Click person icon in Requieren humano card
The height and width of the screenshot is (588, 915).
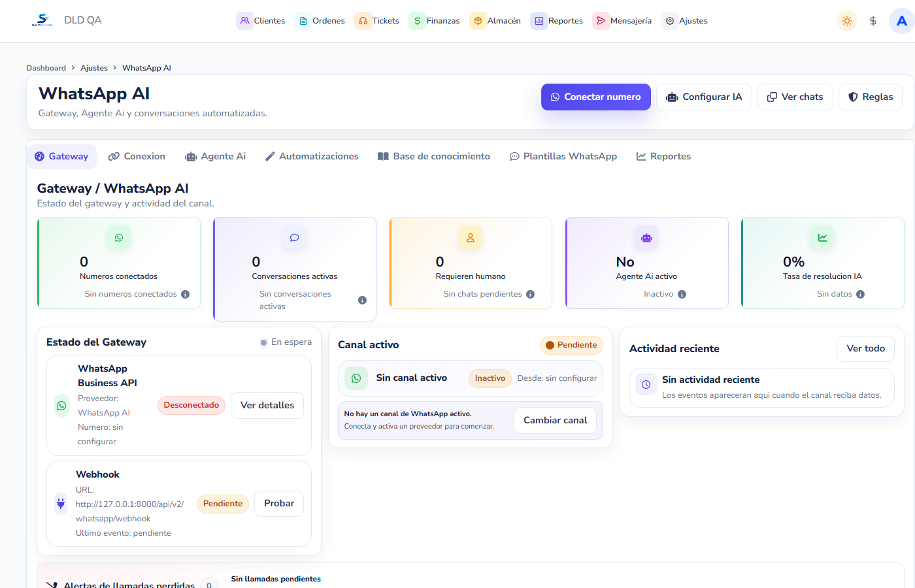[471, 238]
